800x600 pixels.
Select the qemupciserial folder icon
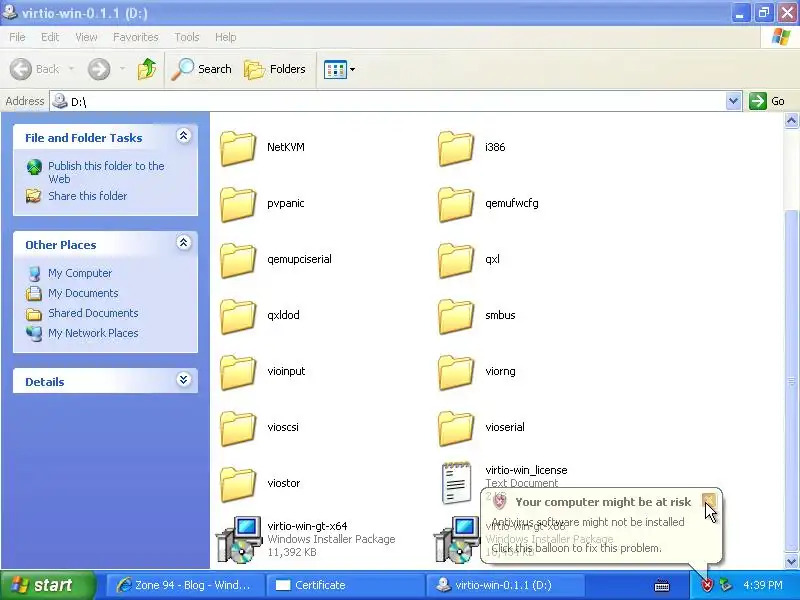[238, 261]
